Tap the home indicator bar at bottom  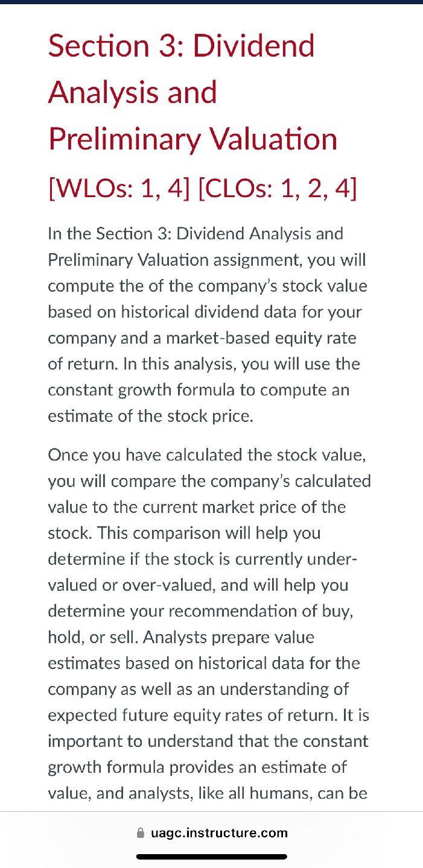[x=211, y=856]
